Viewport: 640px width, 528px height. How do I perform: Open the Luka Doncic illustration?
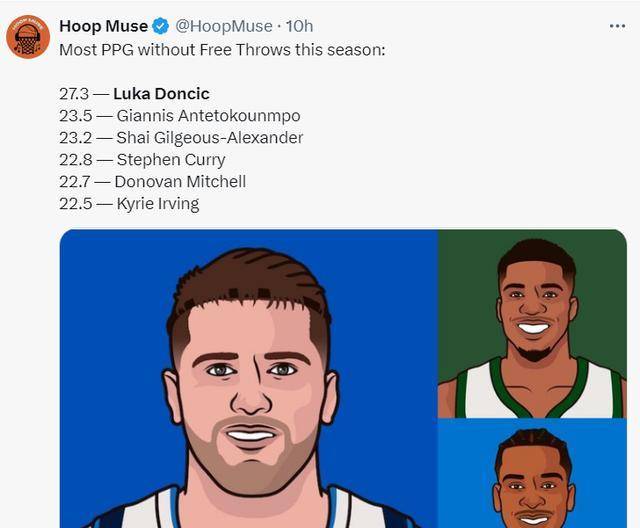pyautogui.click(x=248, y=378)
